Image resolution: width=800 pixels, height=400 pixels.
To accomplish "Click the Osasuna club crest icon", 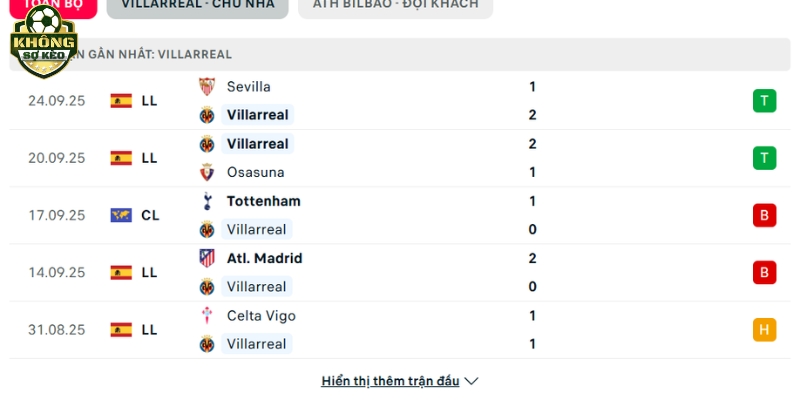I will (x=207, y=172).
